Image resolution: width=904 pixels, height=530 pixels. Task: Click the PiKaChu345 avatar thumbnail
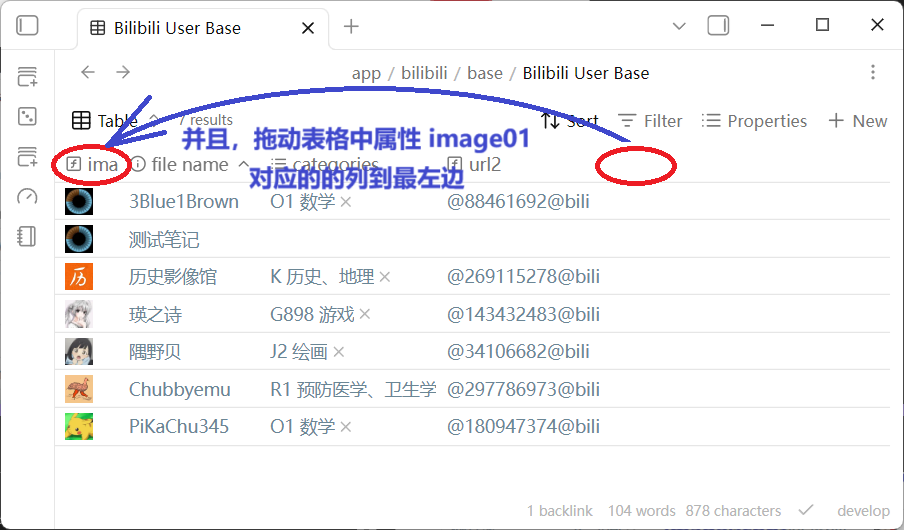tap(79, 427)
